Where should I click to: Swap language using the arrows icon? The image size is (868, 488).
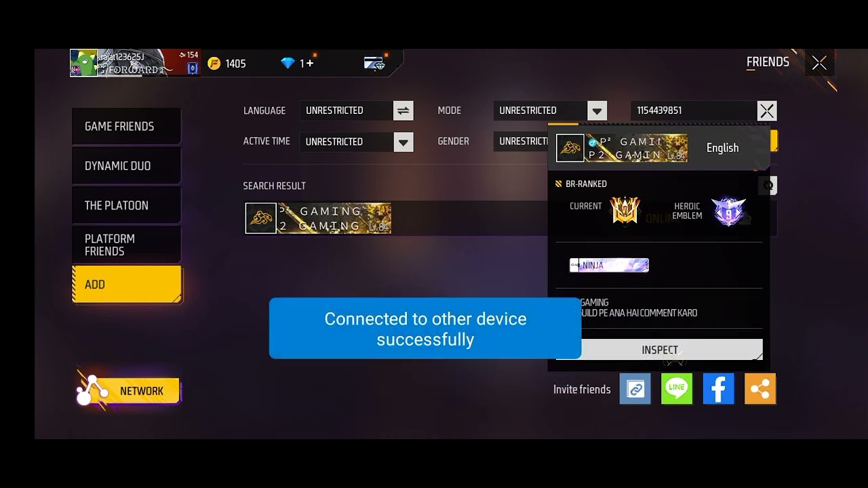[403, 110]
